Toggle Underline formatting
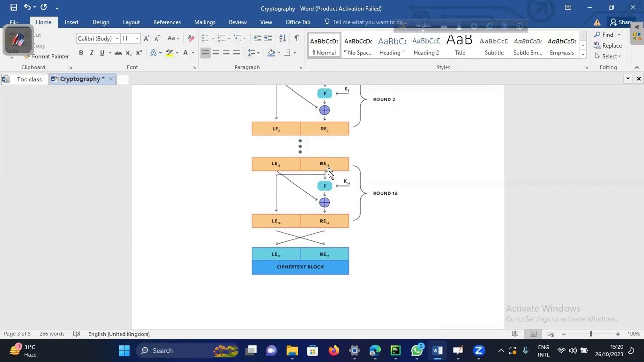Screen dimensions: 644x362 pos(102,53)
